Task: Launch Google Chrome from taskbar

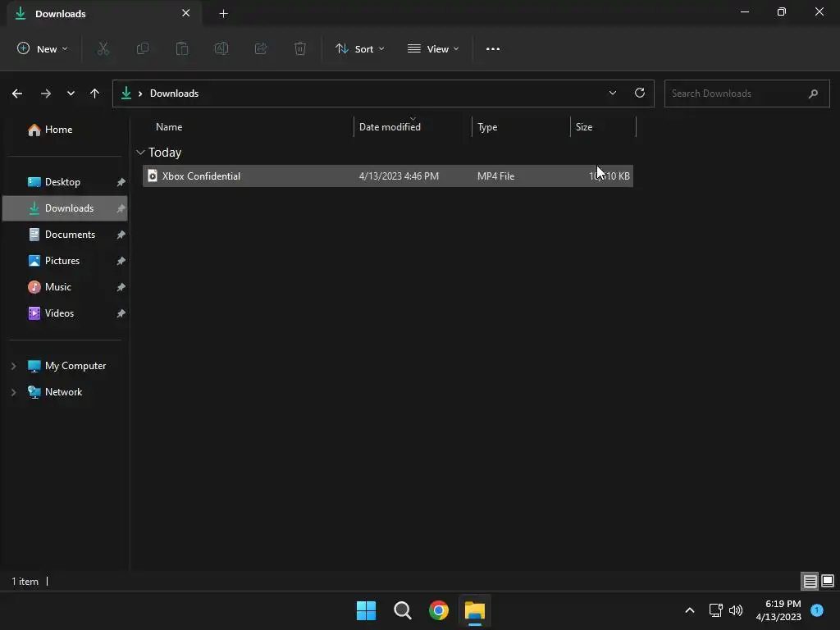Action: [439, 610]
